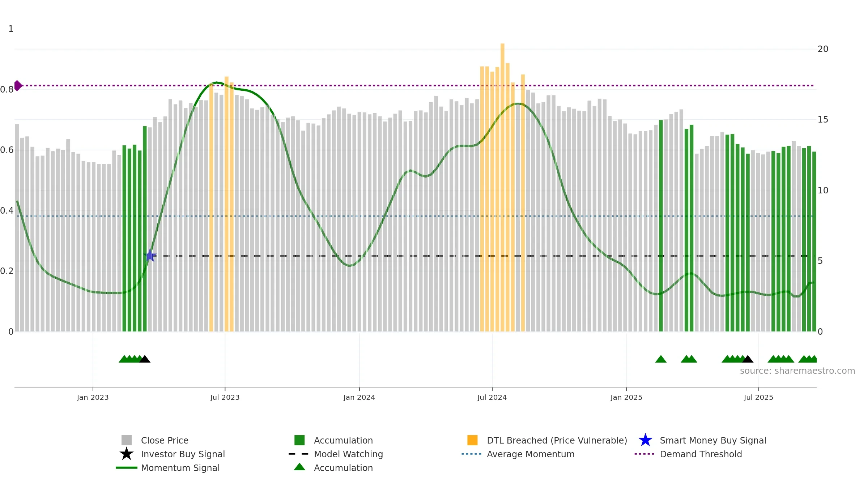
Task: Click the green Accumulation square legend swatch
Action: tap(299, 440)
